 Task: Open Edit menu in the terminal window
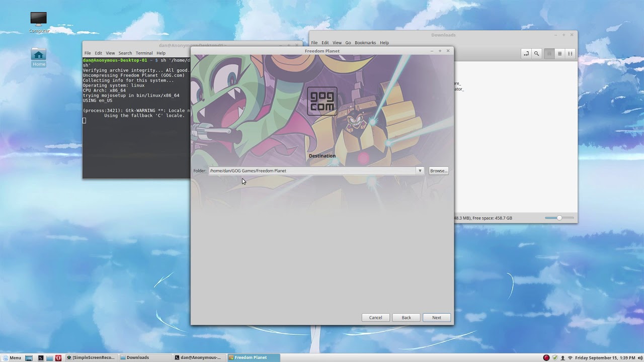98,53
